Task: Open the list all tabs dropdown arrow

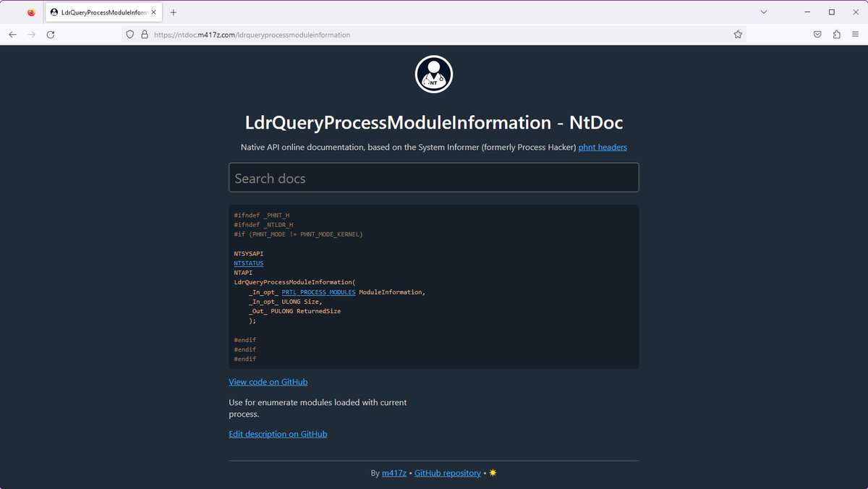Action: pos(764,12)
